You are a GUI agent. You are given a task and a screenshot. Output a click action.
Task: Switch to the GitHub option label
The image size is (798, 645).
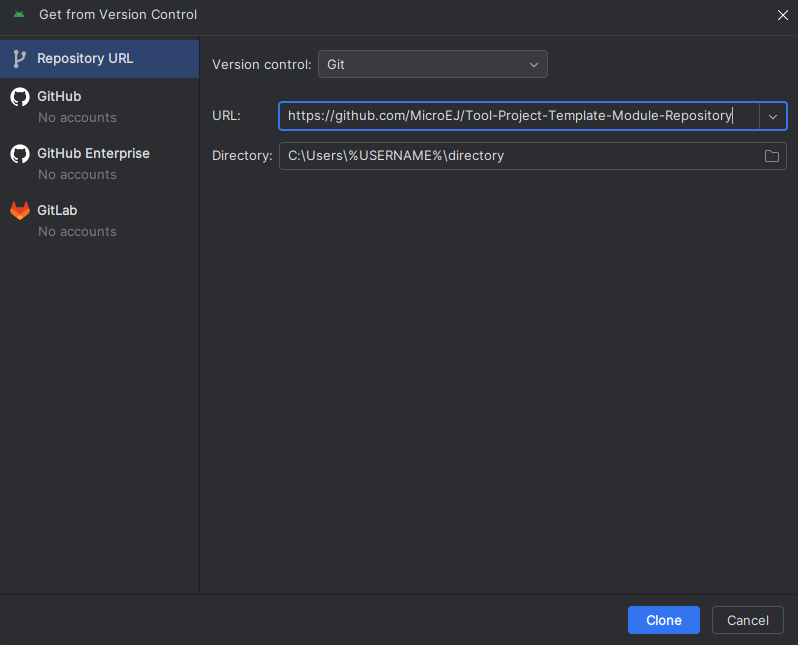pos(59,97)
